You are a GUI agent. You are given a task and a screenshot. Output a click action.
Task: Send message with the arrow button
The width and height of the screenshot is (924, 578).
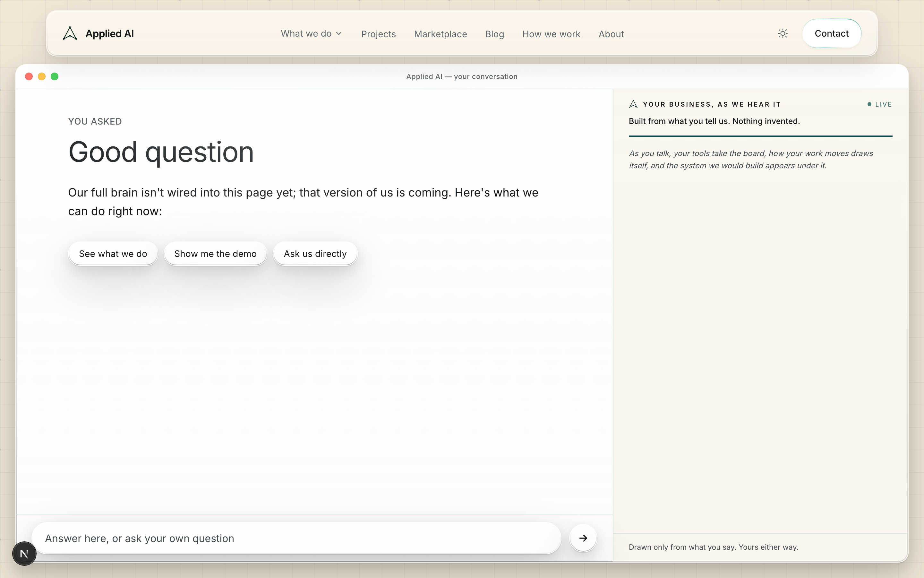coord(583,538)
